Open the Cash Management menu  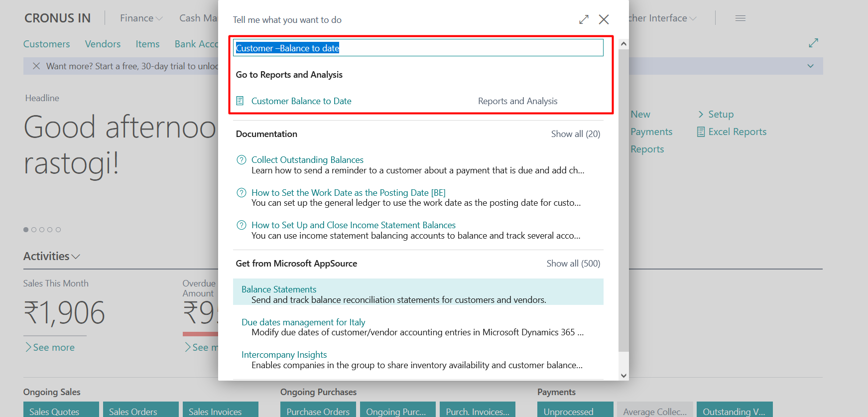[199, 18]
